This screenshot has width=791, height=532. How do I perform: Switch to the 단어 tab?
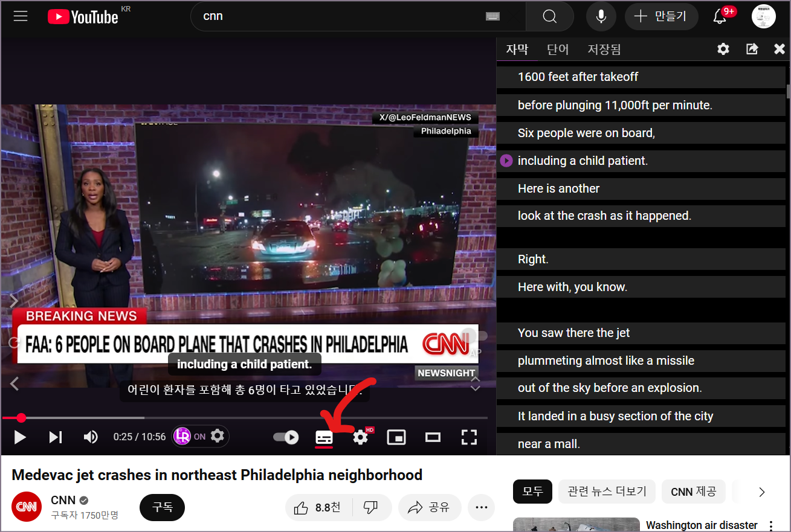point(558,50)
